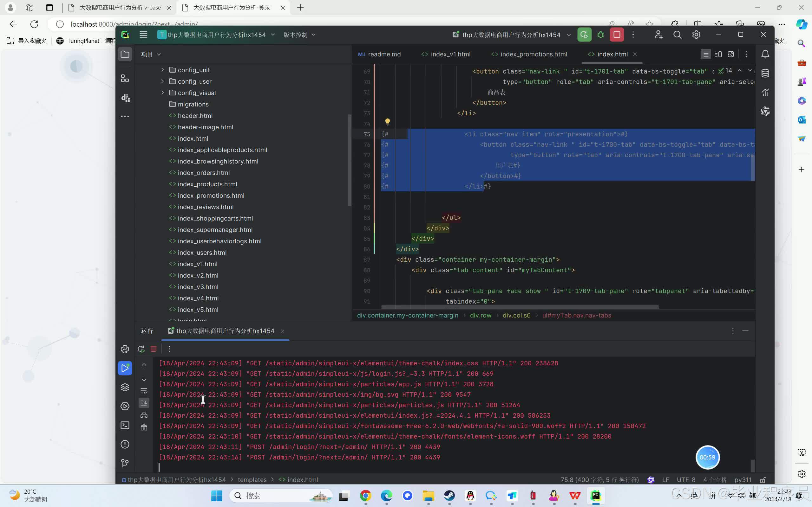Toggle soft-wrap in run console
The width and height of the screenshot is (812, 507).
144,391
